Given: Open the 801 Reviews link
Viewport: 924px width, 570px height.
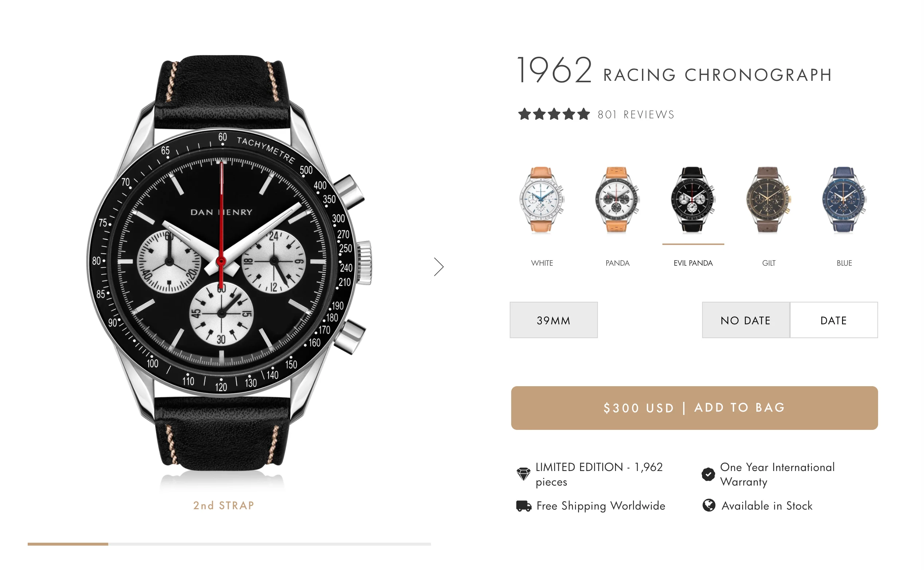Looking at the screenshot, I should tap(636, 115).
